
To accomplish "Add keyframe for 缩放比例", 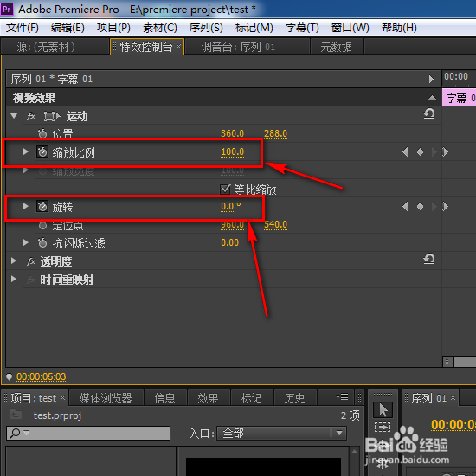I will pos(420,151).
